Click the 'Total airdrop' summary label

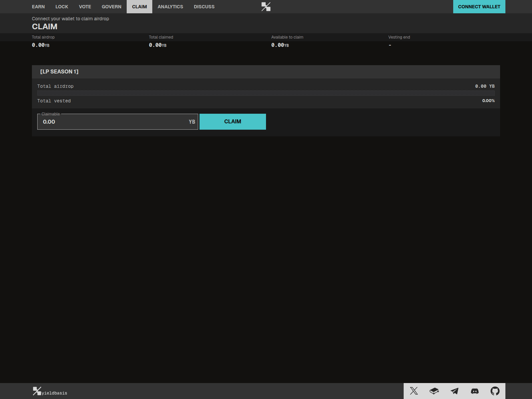[x=43, y=37]
